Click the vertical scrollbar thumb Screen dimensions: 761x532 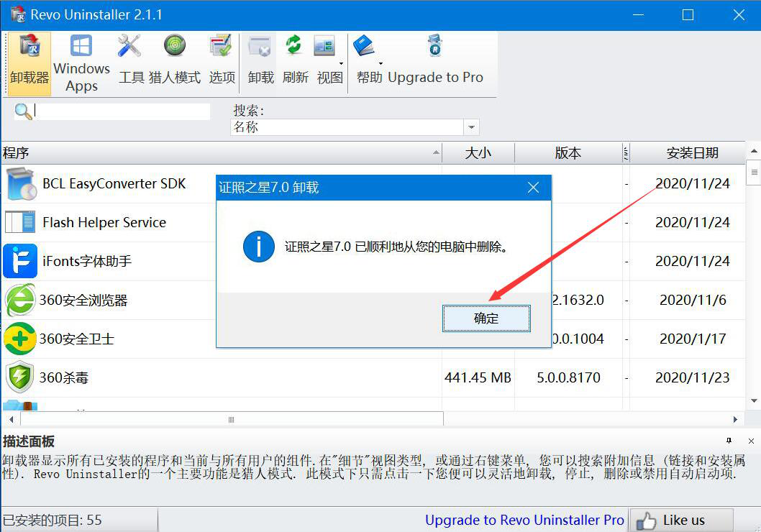point(754,173)
